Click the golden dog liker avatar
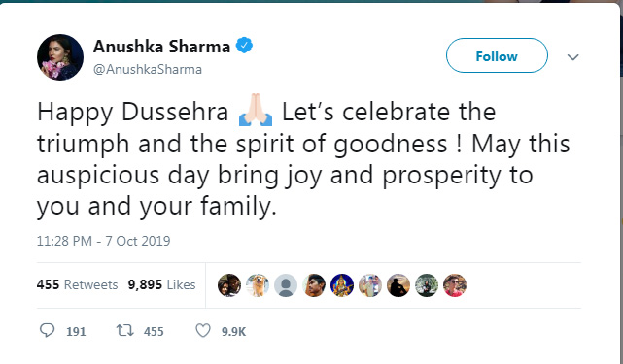The image size is (623, 364). 258,285
